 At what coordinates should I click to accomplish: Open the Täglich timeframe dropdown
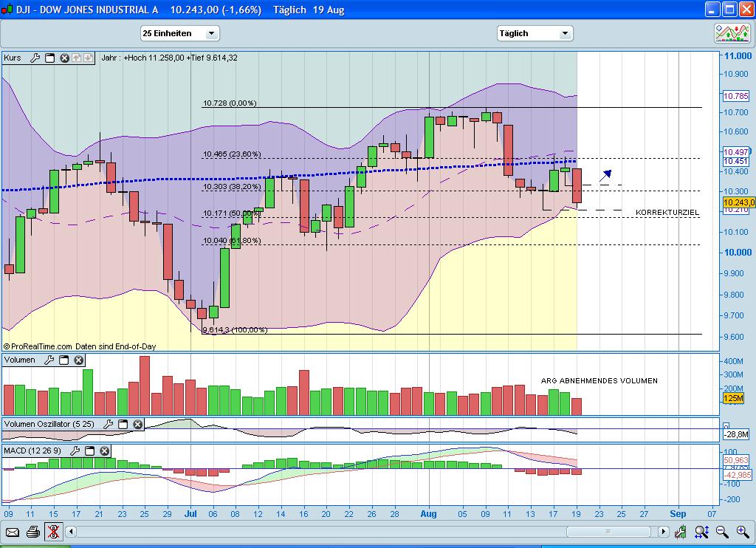tap(535, 33)
